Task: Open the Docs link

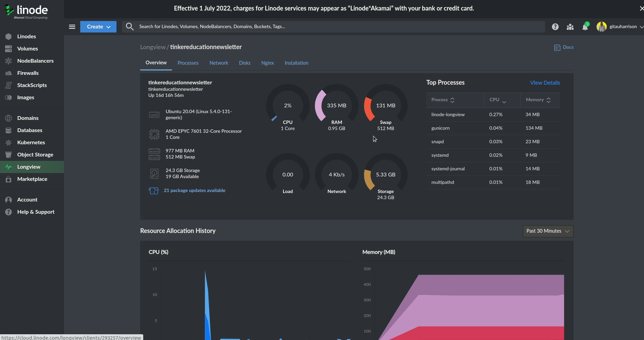Action: click(x=568, y=47)
